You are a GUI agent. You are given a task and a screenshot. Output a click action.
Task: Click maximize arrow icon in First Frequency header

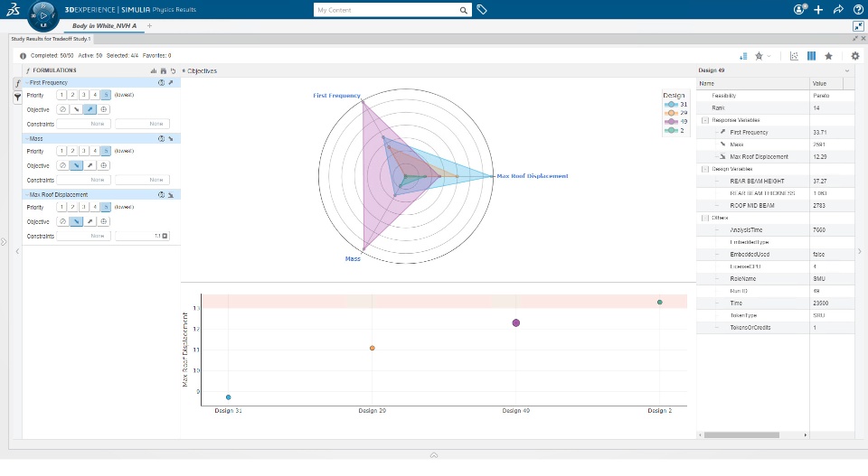tap(171, 82)
